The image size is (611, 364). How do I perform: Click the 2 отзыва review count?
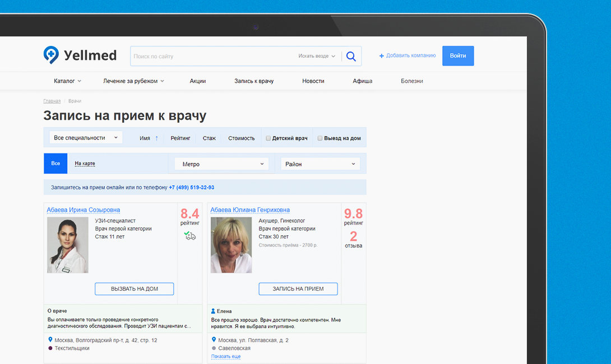click(354, 240)
